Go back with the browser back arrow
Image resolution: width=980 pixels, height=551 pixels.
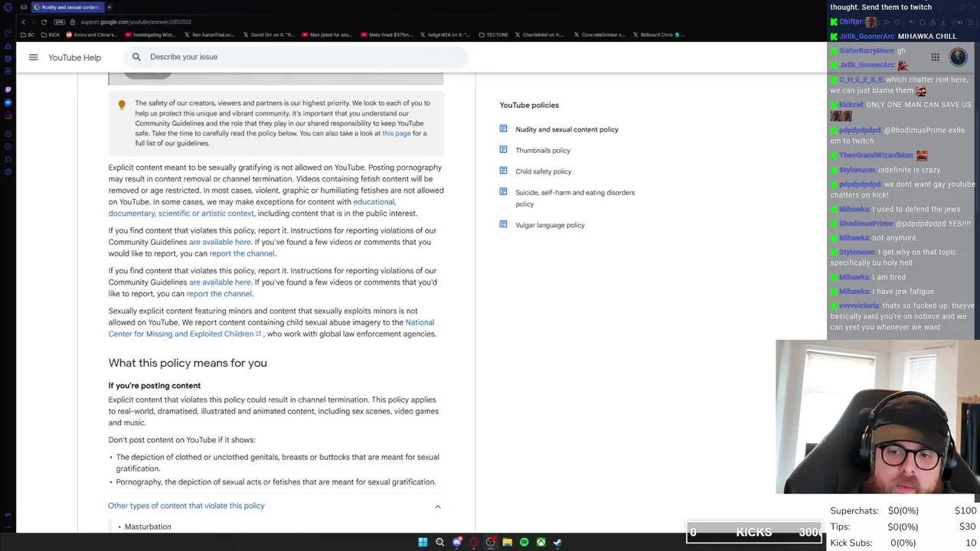tap(23, 22)
